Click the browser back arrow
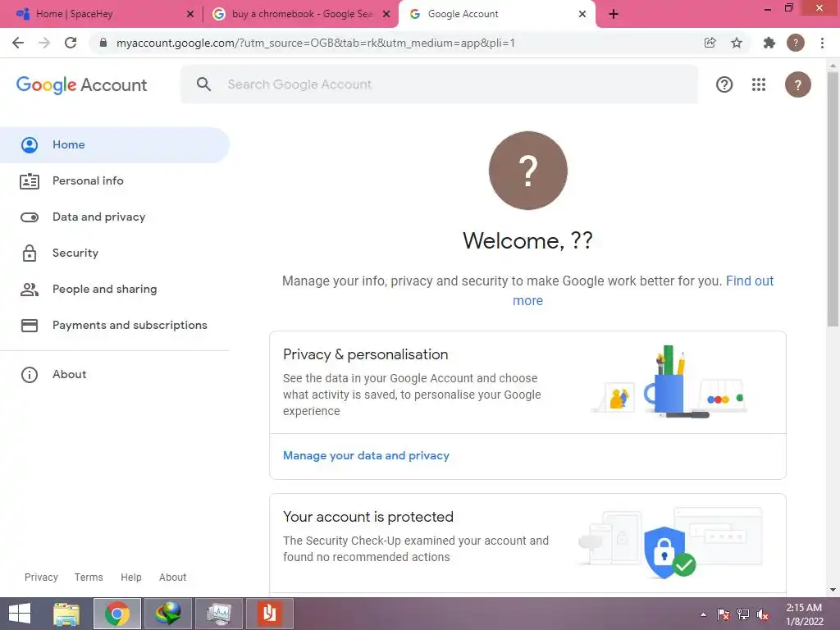This screenshot has width=840, height=630. click(18, 43)
